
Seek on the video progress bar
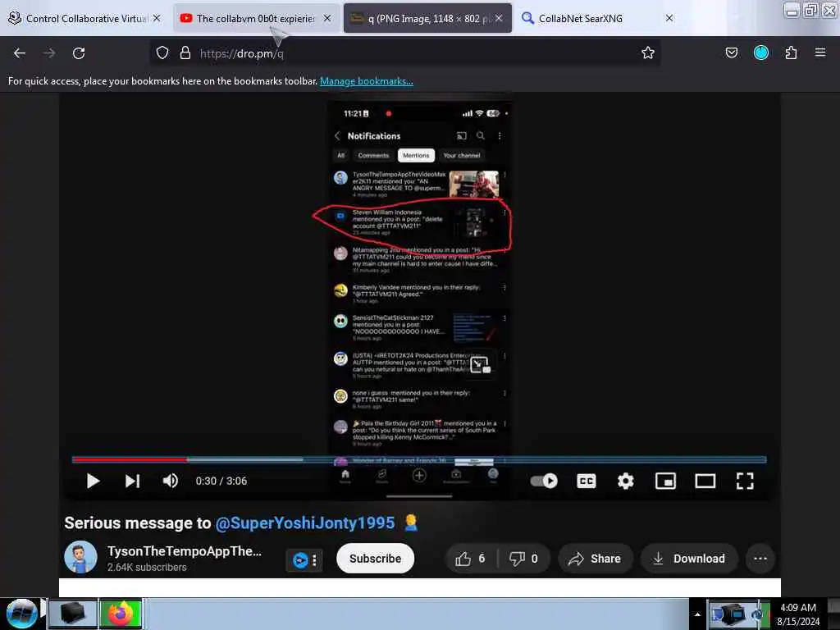click(x=419, y=459)
